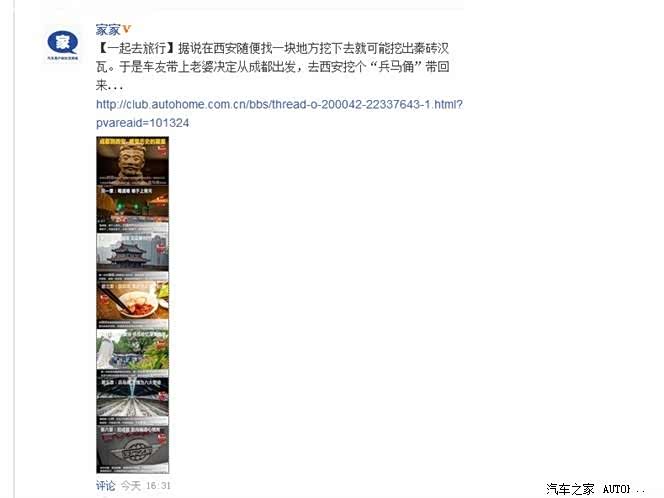Screen dimensions: 664x498
Task: View the night street lights image panel
Action: coord(133,208)
